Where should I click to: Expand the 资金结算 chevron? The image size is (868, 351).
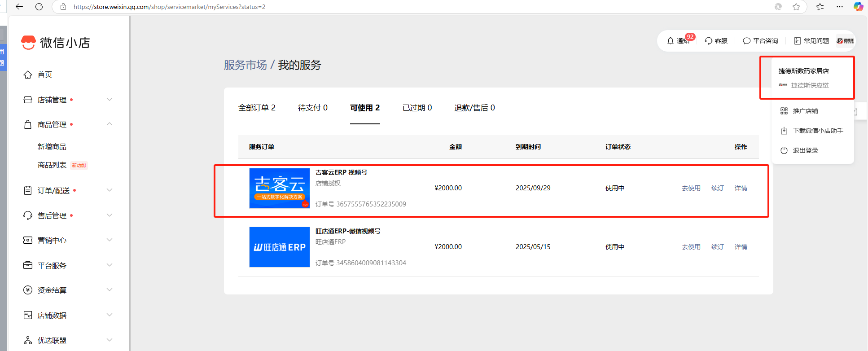(x=110, y=290)
